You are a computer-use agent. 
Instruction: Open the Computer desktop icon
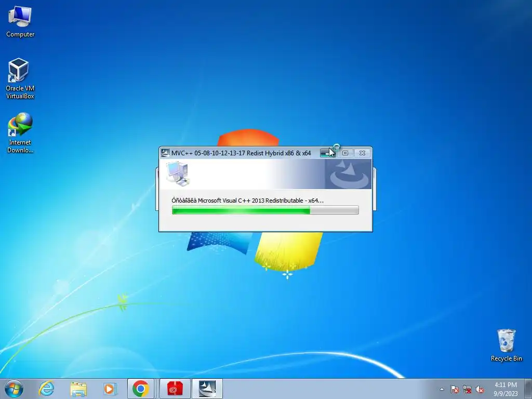(20, 22)
